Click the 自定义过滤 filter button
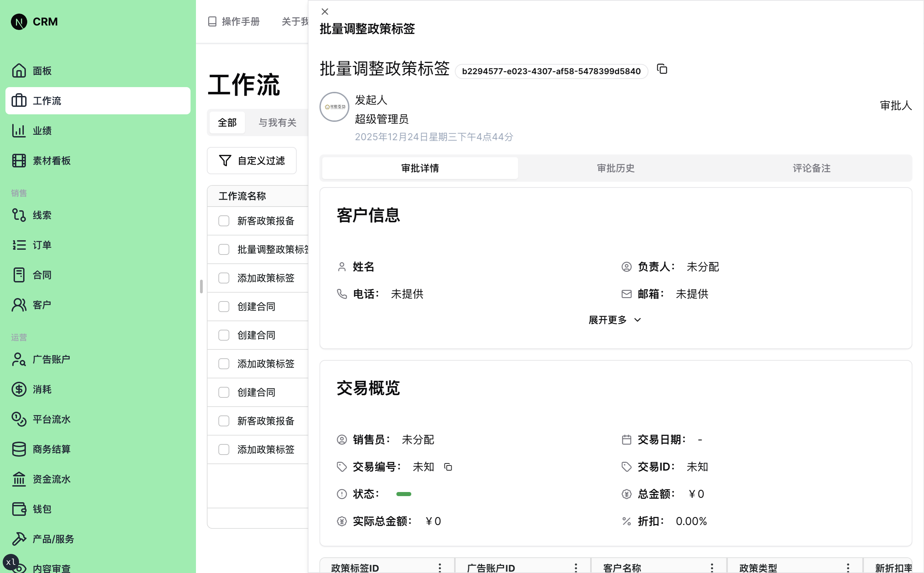924x573 pixels. pyautogui.click(x=251, y=160)
